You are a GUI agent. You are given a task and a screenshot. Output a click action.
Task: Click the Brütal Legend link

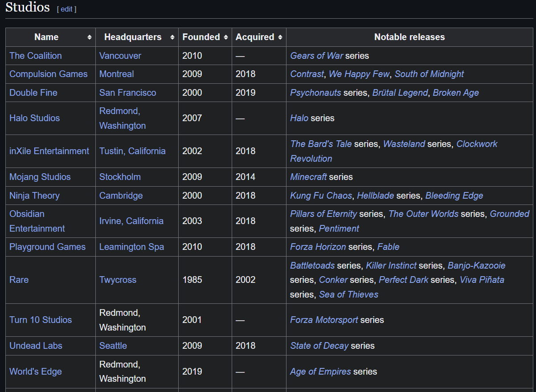(401, 93)
